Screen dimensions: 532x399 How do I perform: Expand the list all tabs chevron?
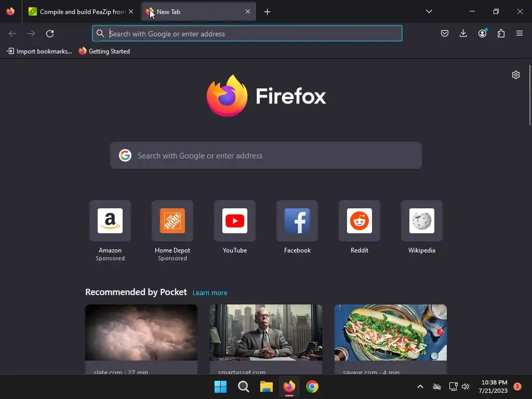pos(429,11)
